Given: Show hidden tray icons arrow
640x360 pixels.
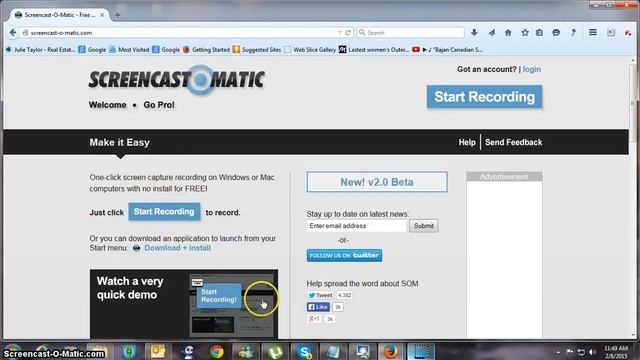Looking at the screenshot, I should (558, 352).
